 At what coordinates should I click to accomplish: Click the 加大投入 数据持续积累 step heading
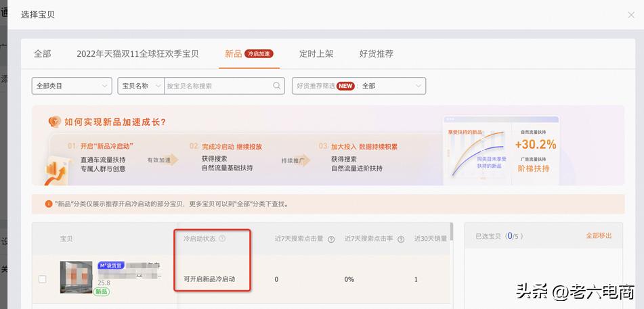(364, 147)
